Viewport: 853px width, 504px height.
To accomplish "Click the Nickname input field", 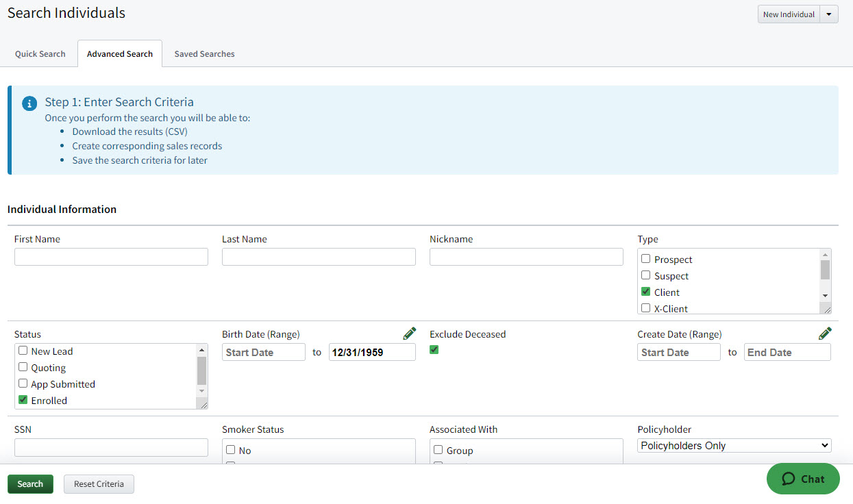I will tap(526, 257).
